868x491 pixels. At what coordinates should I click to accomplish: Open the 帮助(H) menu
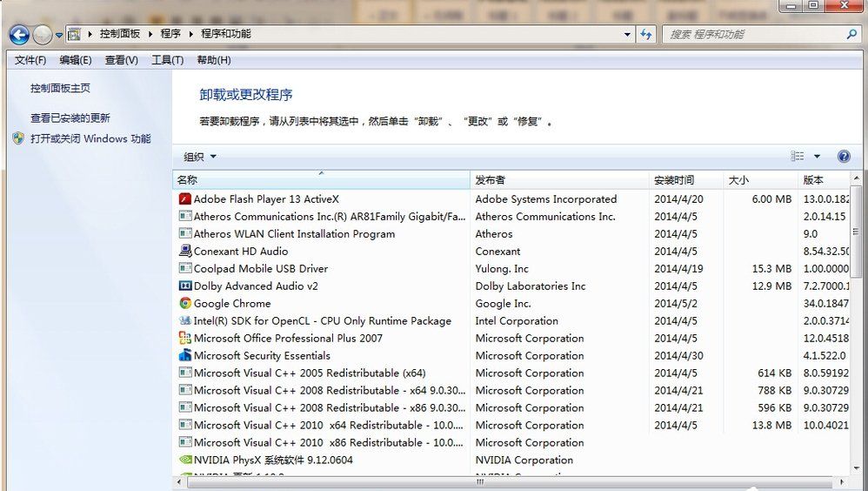click(x=214, y=60)
